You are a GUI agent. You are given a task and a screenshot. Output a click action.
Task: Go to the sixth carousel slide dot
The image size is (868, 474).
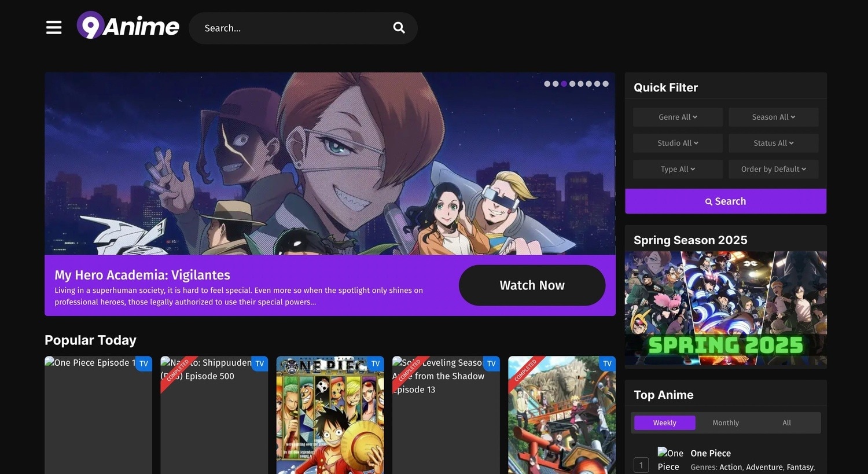pos(589,84)
